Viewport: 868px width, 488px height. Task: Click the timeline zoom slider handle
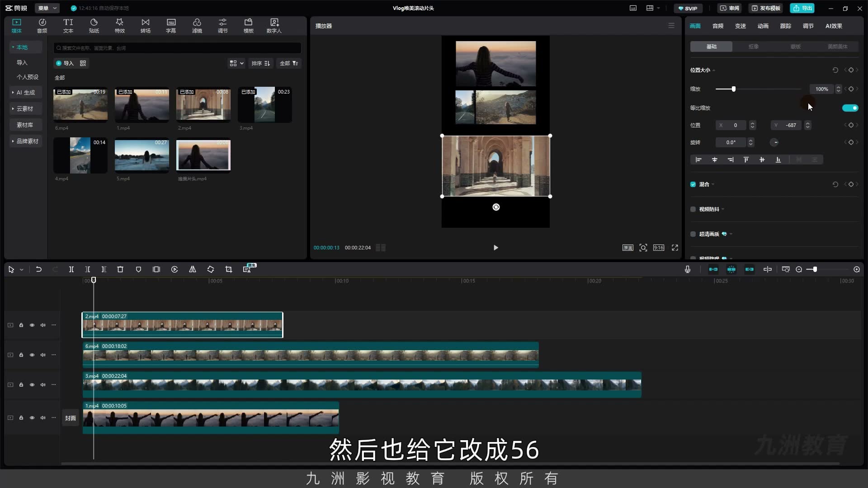(x=815, y=269)
